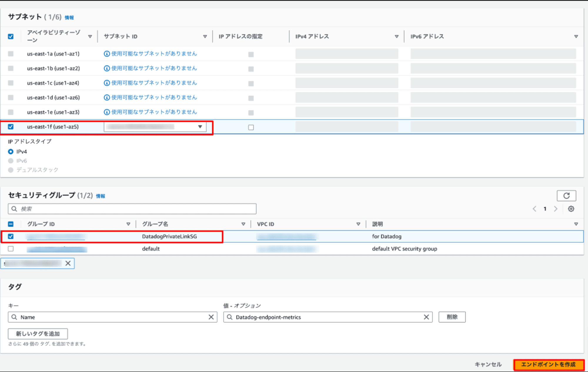
Task: Sort by description column arrow
Action: pyautogui.click(x=576, y=224)
